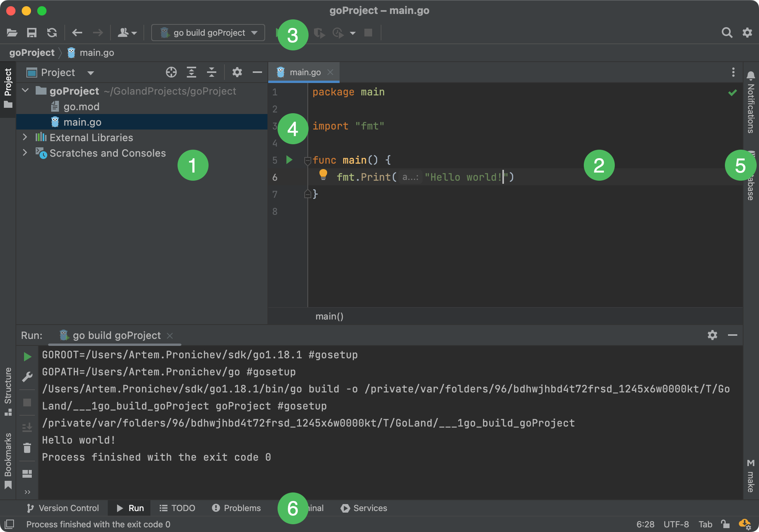Open Search Everywhere magnifier icon
759x532 pixels.
[x=727, y=33]
